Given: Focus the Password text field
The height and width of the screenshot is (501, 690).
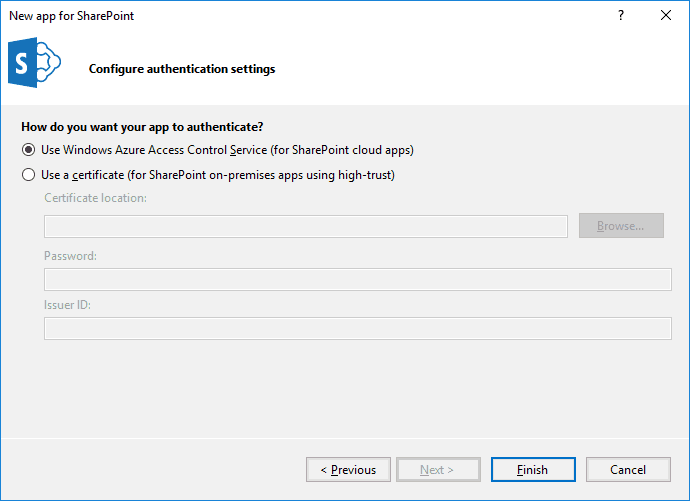Looking at the screenshot, I should [x=357, y=279].
